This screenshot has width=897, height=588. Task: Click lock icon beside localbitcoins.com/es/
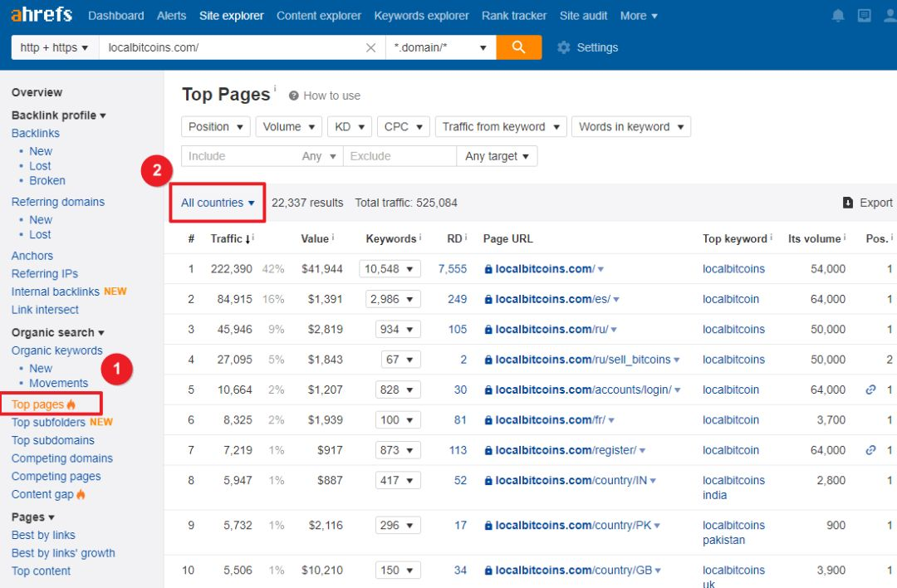pyautogui.click(x=488, y=299)
